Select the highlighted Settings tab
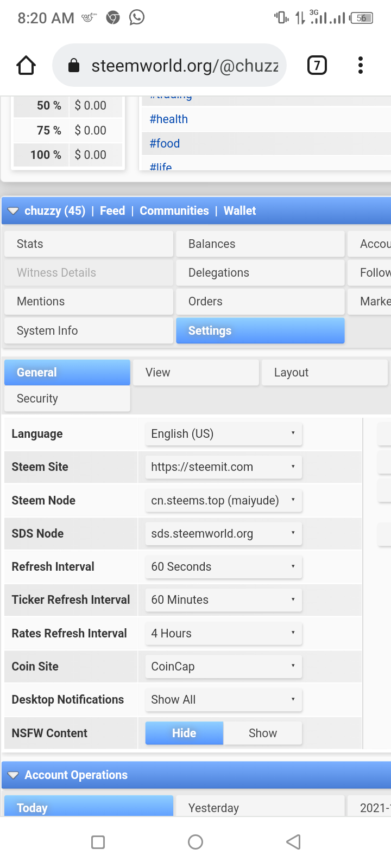 point(260,331)
